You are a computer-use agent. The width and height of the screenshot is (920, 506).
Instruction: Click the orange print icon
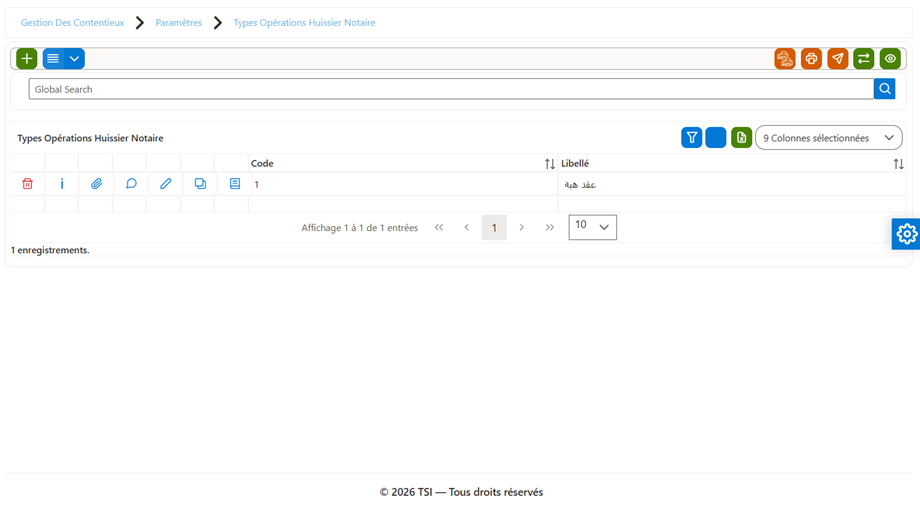click(811, 59)
